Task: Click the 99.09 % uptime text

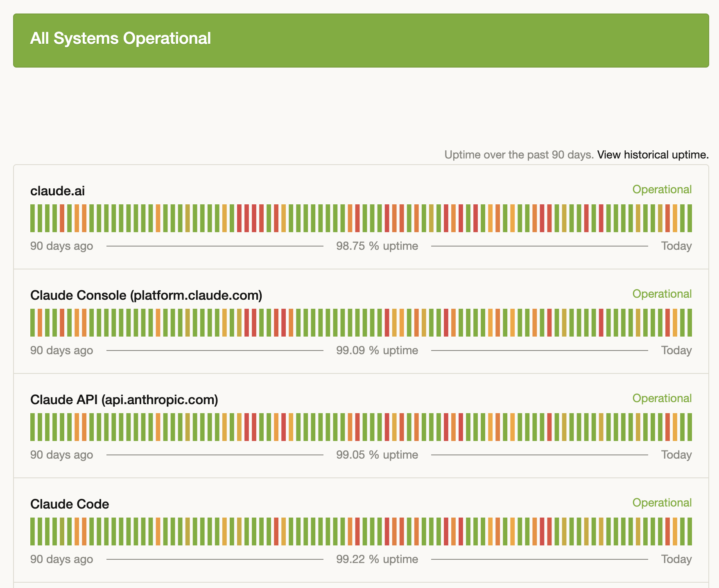Action: [x=377, y=350]
